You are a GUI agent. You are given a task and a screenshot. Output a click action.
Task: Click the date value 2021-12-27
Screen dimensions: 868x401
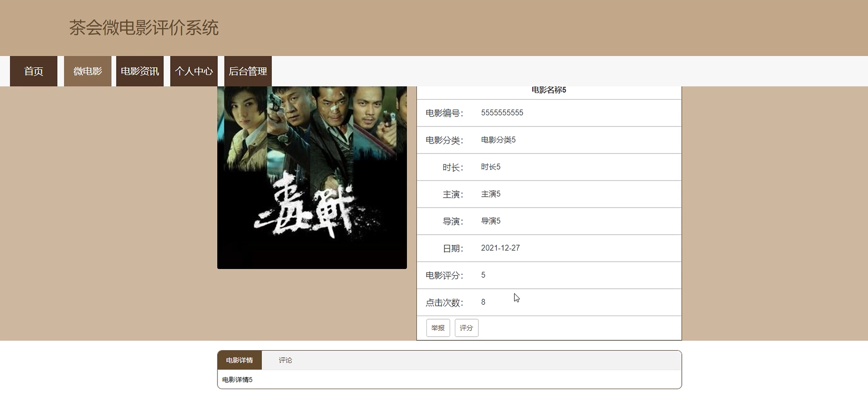tap(500, 248)
